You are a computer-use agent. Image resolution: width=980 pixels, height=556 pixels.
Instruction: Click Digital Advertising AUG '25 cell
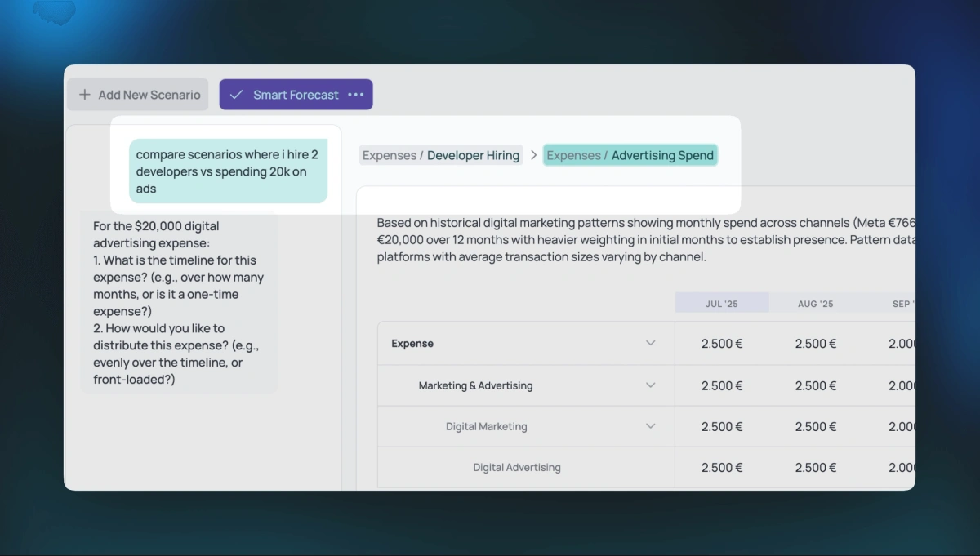point(815,468)
